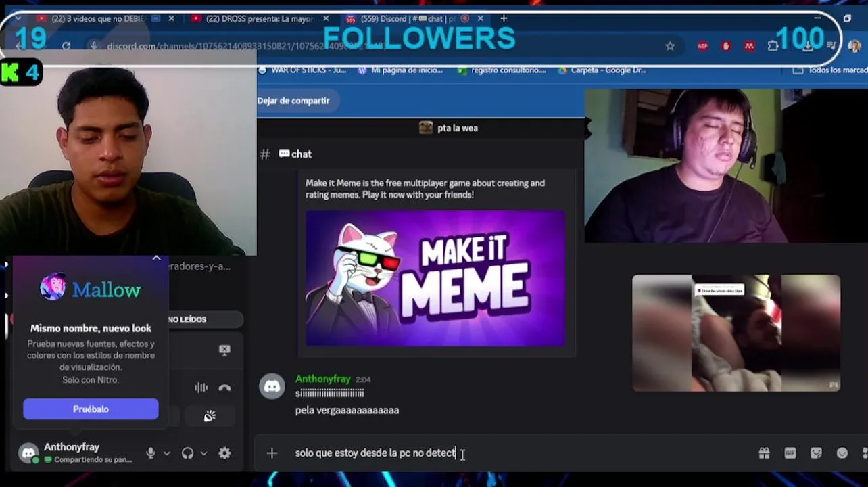Open the soundboard party popper button
Screen dimensions: 868x487
point(210,416)
